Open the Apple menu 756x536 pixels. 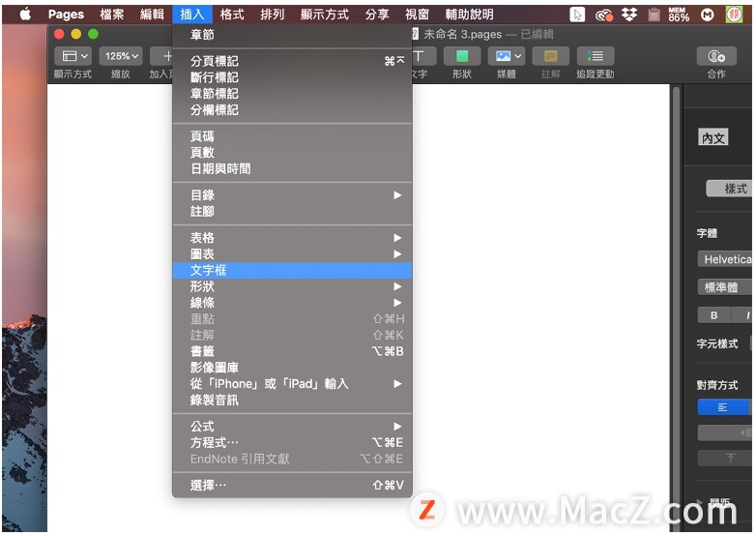point(25,15)
